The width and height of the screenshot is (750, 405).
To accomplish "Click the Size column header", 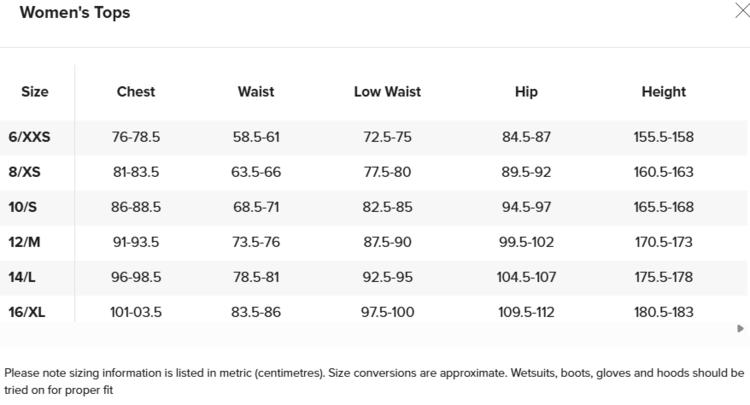I will 35,91.
